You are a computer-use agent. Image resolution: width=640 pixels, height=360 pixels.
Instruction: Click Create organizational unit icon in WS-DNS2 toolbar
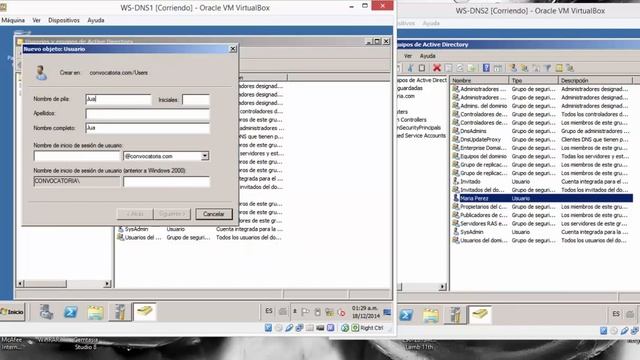[x=536, y=68]
